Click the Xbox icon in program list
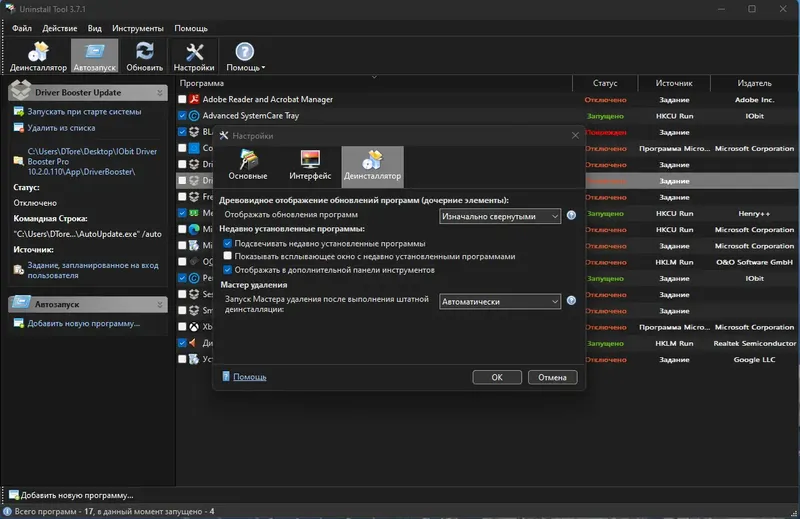Screen dimensions: 800x519 click(x=194, y=327)
